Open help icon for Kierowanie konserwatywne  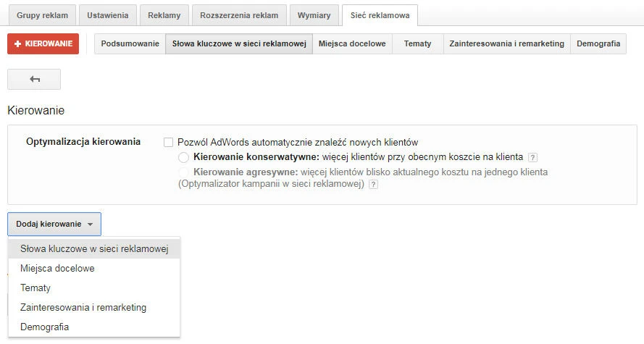[532, 157]
